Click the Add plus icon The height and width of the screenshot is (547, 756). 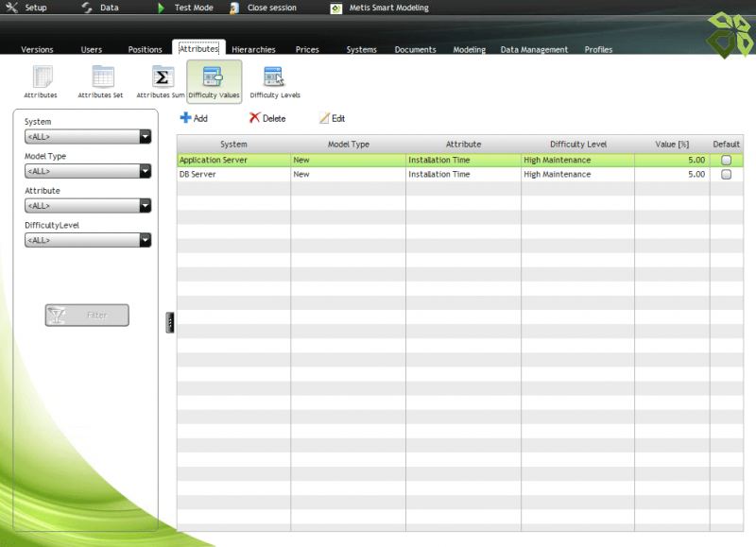click(x=185, y=118)
